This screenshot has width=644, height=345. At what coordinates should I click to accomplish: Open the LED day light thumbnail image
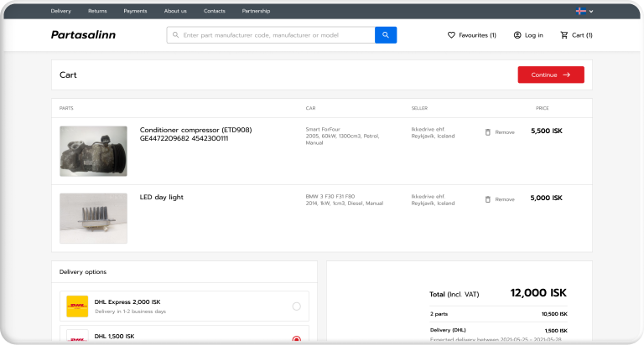(93, 218)
